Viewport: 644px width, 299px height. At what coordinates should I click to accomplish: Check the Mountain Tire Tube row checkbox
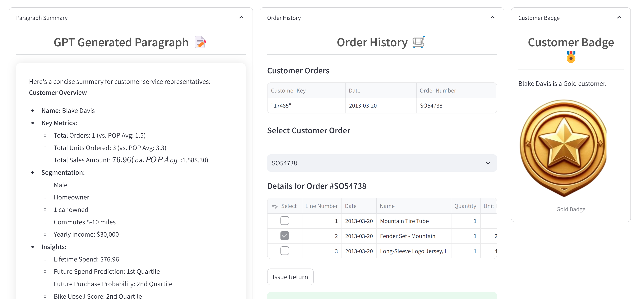click(x=284, y=221)
